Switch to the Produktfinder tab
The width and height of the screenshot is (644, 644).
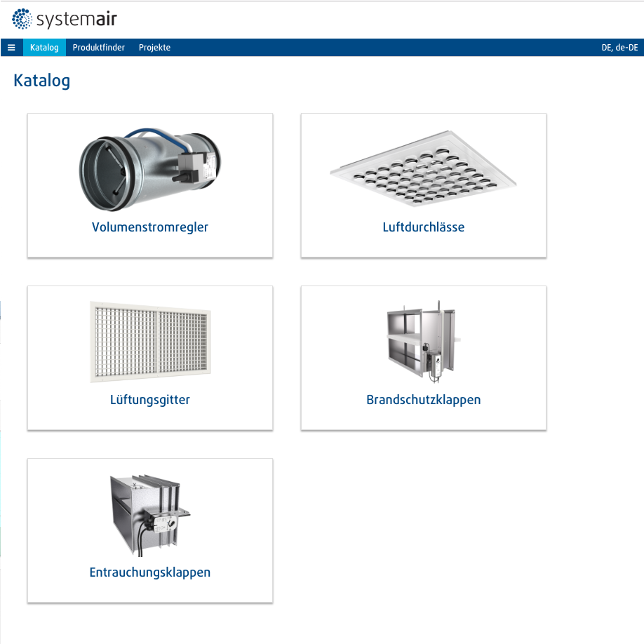click(x=99, y=48)
